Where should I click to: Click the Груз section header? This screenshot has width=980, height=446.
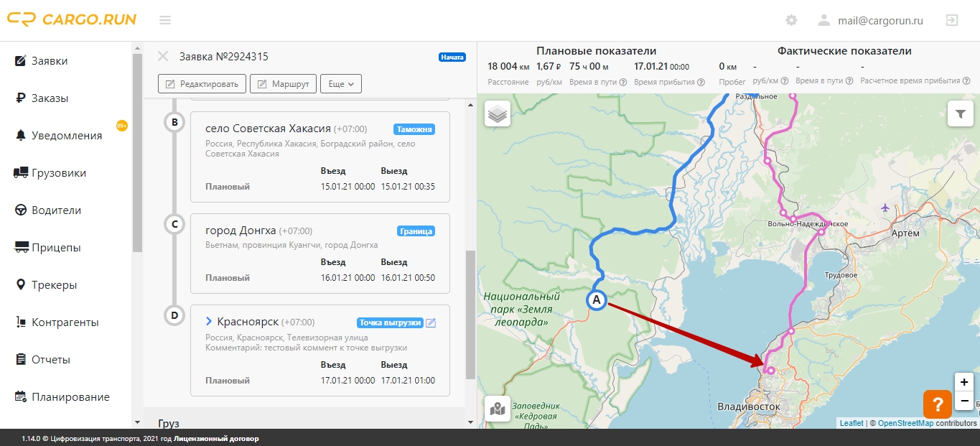[169, 424]
